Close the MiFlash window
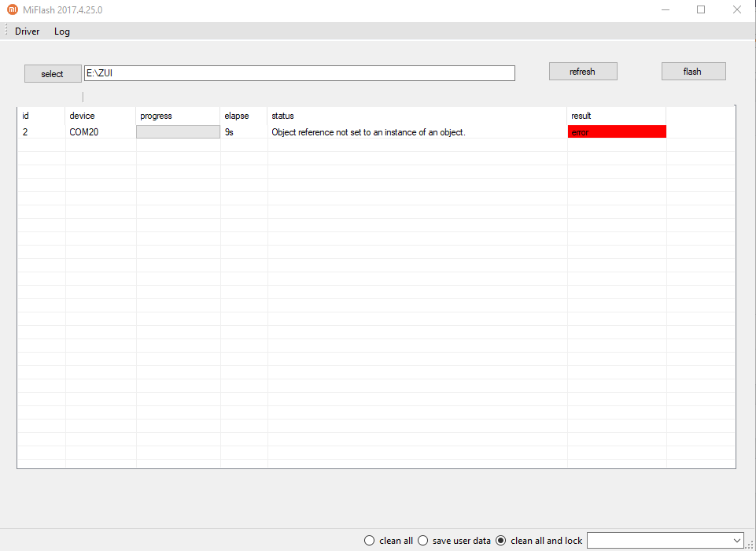 (x=736, y=9)
